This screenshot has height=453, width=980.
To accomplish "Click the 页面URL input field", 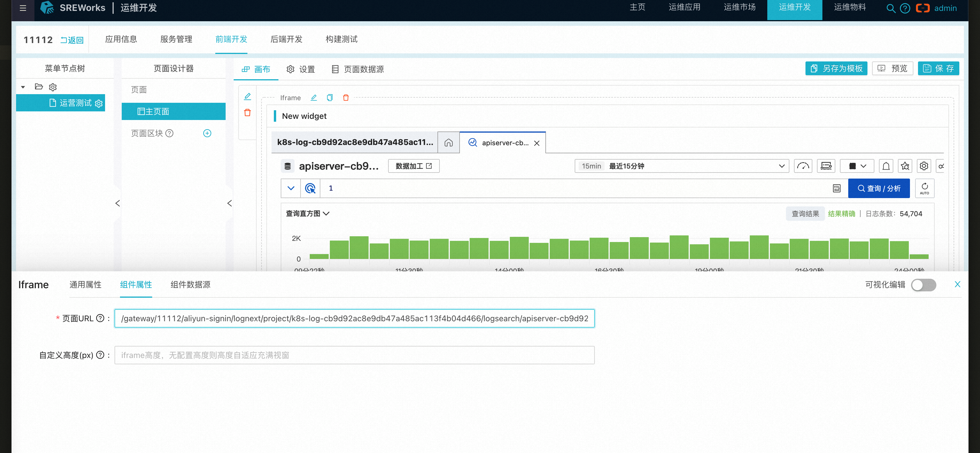I will [354, 318].
